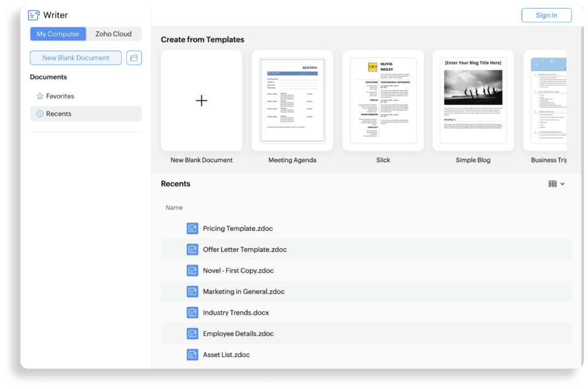Expand the view options dropdown arrow

tap(563, 184)
